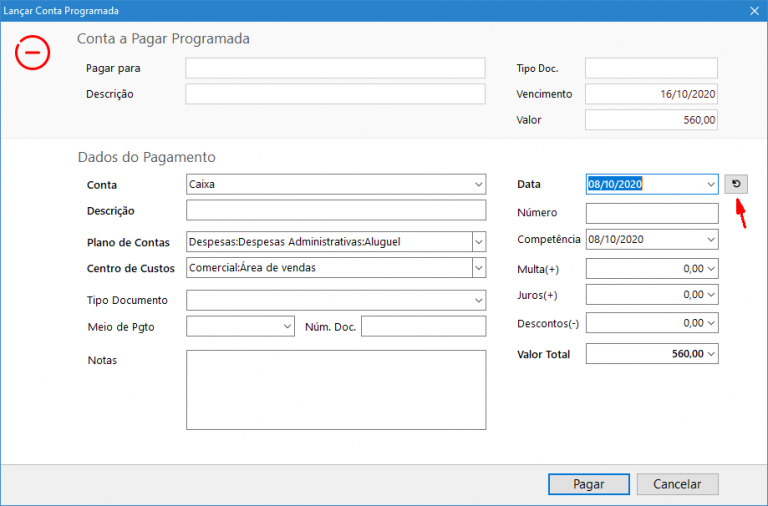This screenshot has height=506, width=768.
Task: Click the red minus circle icon
Action: [x=32, y=52]
